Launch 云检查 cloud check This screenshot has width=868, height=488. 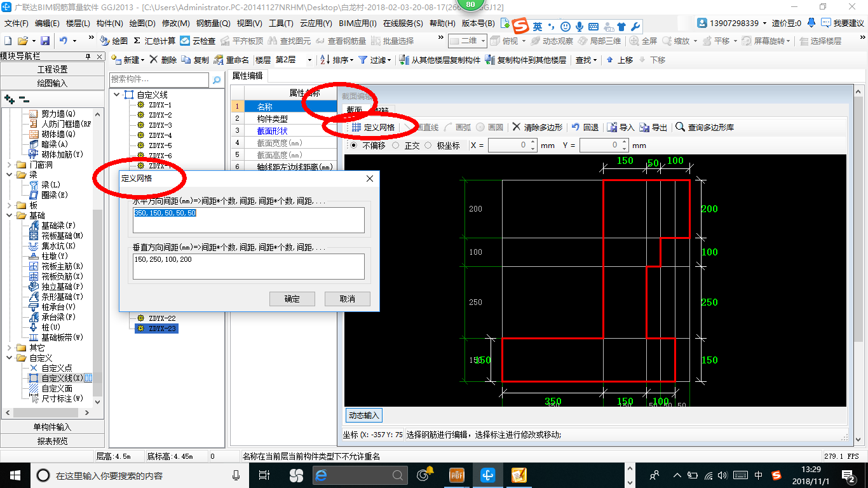coord(198,41)
